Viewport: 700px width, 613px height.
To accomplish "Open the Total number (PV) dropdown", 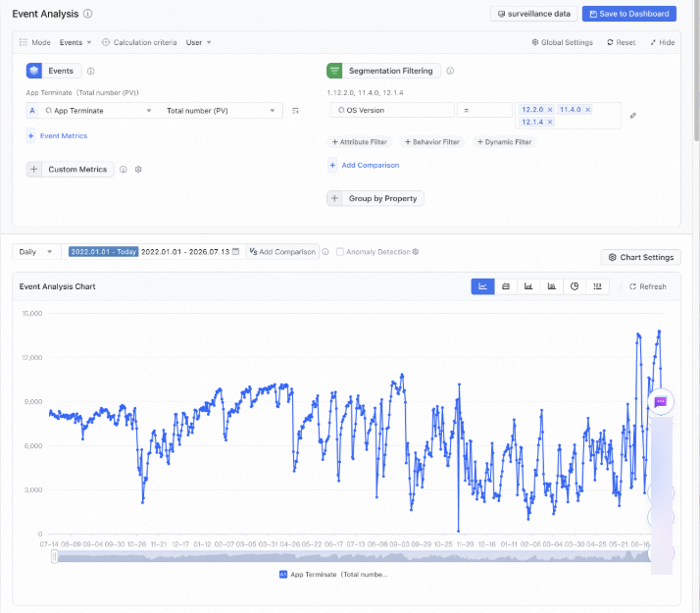I will [221, 111].
